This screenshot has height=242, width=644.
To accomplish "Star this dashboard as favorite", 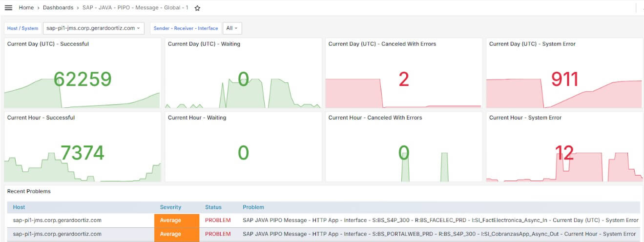I will (197, 8).
